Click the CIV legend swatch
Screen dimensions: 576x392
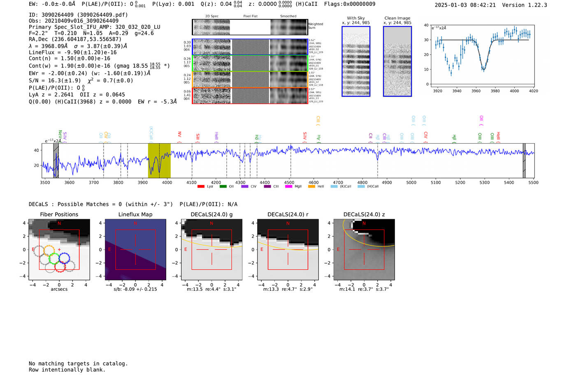pos(245,186)
